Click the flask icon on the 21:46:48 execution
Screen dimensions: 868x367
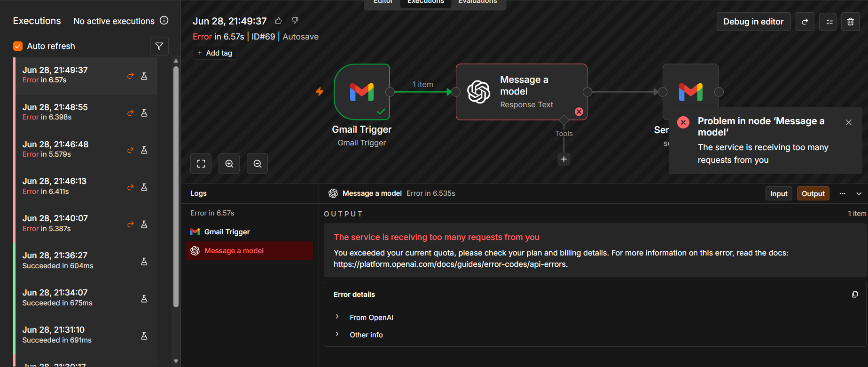coord(144,150)
